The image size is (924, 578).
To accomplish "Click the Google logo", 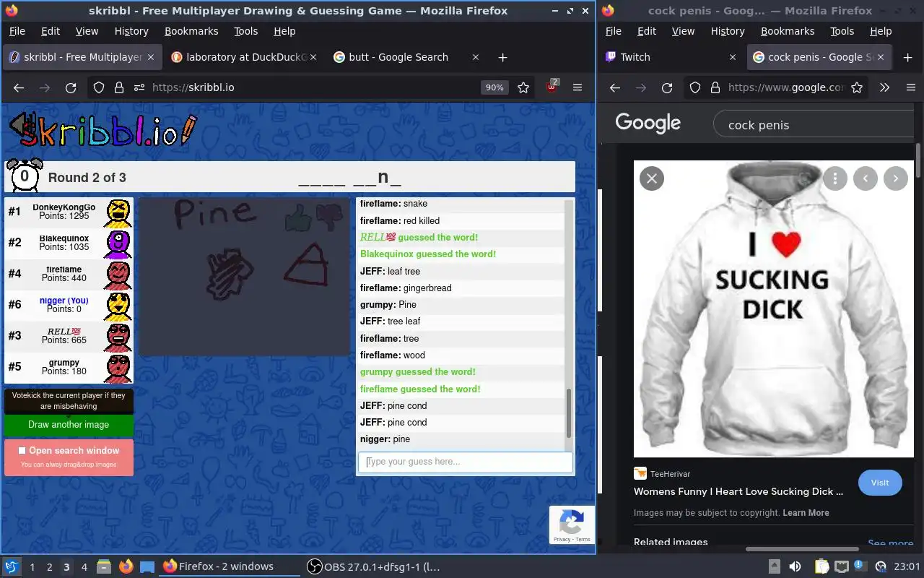I will click(x=648, y=124).
